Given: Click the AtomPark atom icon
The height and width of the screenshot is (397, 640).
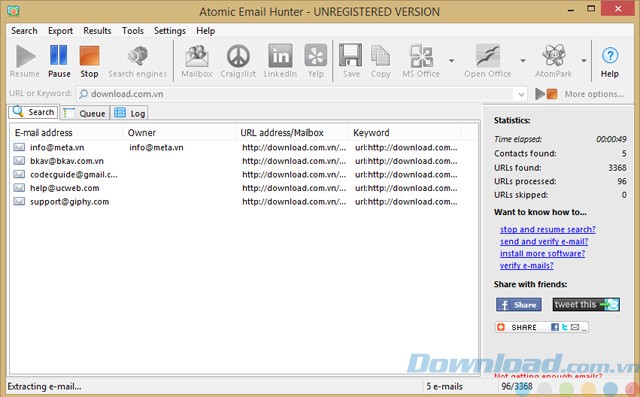Looking at the screenshot, I should [x=553, y=56].
